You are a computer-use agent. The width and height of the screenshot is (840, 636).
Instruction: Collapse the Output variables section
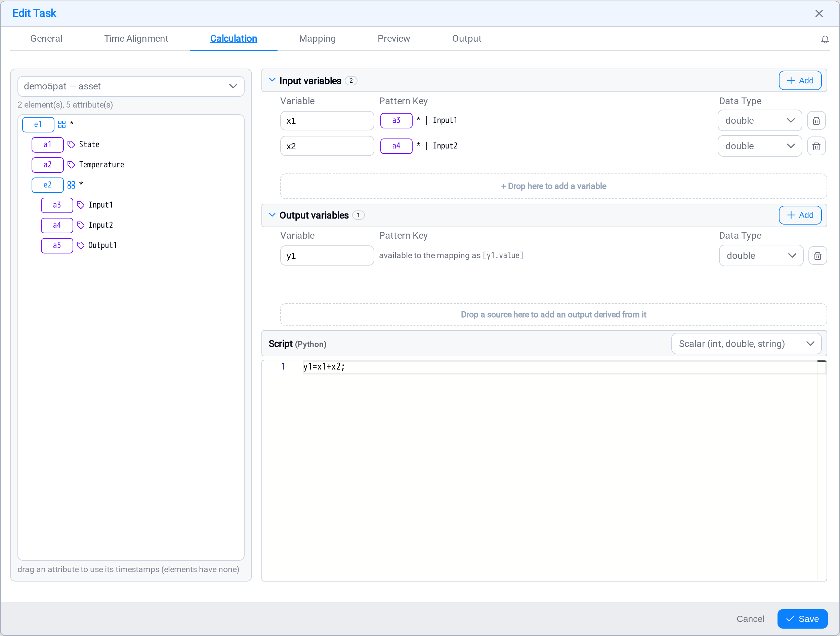pyautogui.click(x=272, y=215)
